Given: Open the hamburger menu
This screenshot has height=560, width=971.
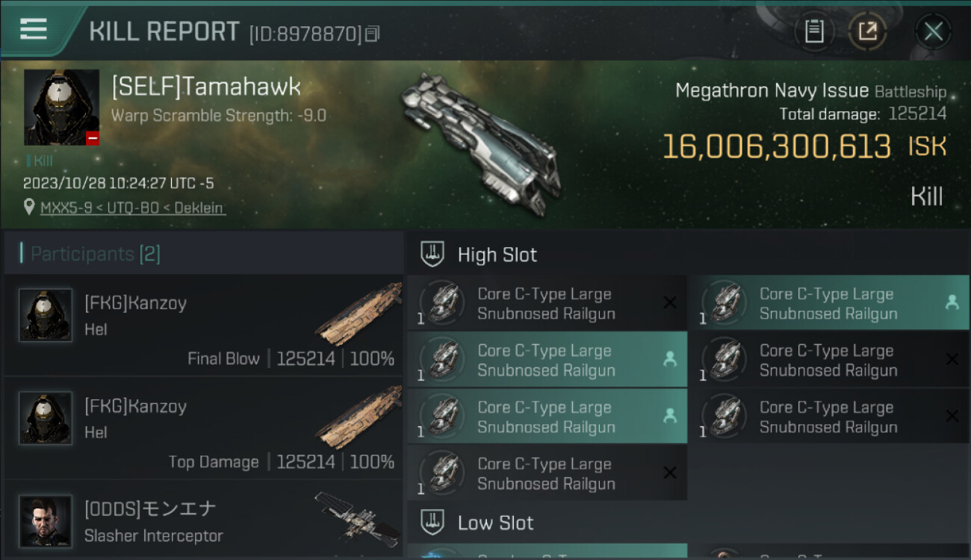Looking at the screenshot, I should click(x=34, y=30).
